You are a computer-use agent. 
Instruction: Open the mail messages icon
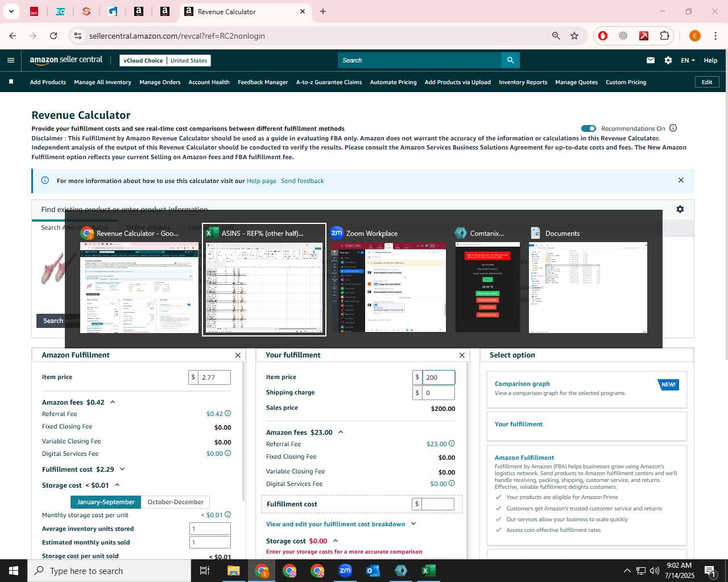(651, 60)
